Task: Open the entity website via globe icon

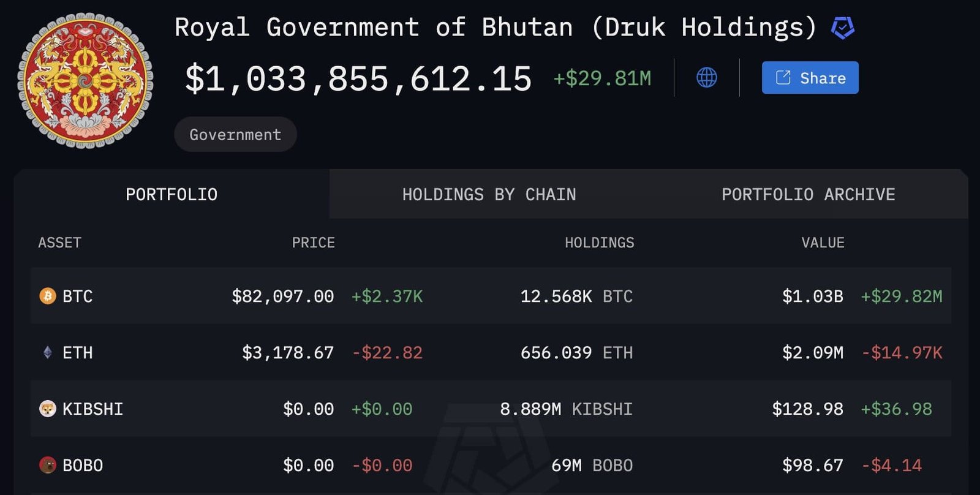Action: 708,78
